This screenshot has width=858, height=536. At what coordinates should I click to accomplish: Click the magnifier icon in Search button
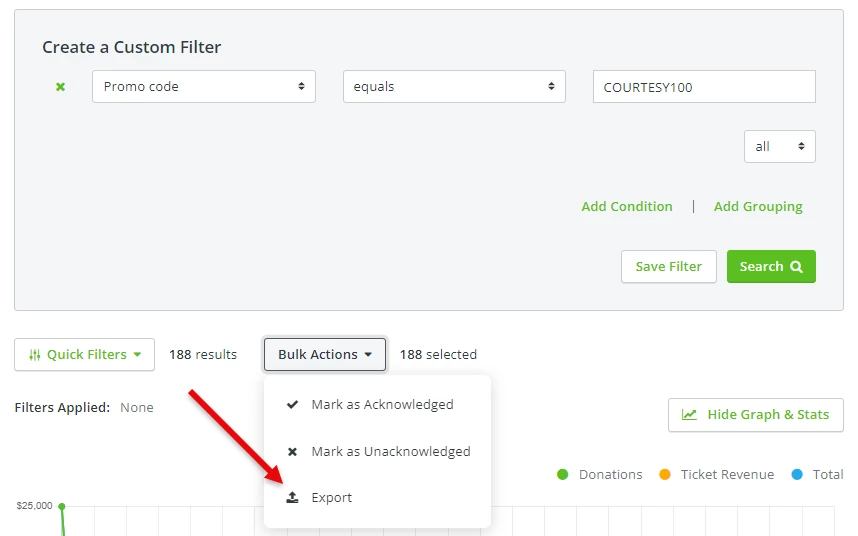797,266
